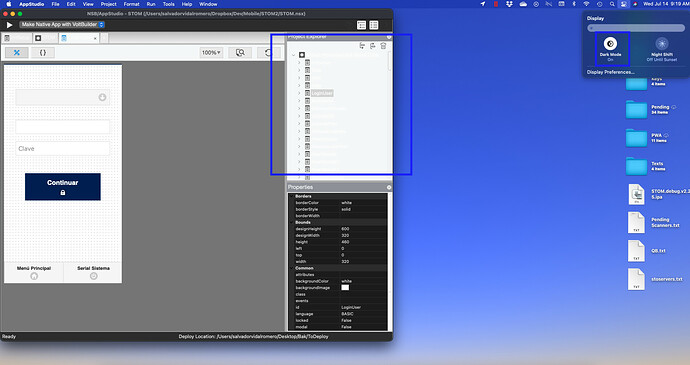Open the File menu
The image size is (690, 365).
55,4
